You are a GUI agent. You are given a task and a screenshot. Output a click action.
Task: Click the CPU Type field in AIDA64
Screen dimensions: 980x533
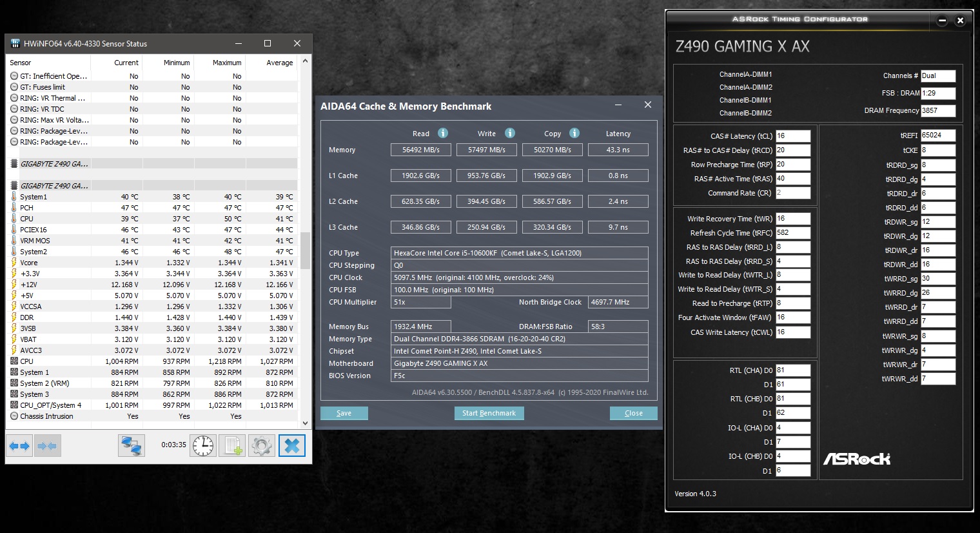(520, 253)
